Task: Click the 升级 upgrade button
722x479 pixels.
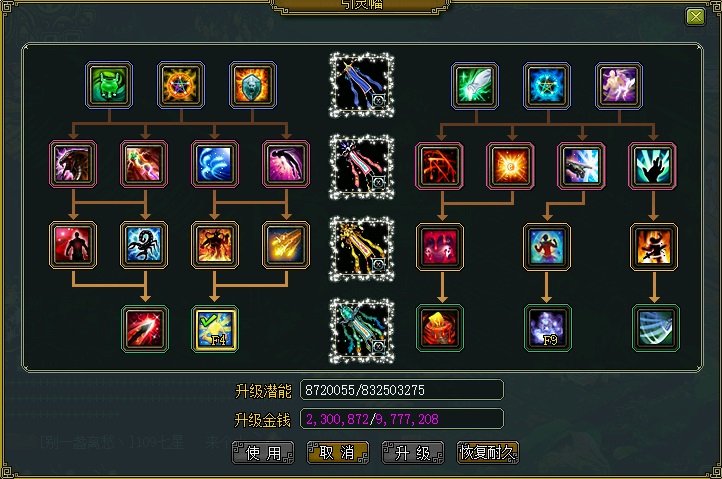Action: [413, 453]
